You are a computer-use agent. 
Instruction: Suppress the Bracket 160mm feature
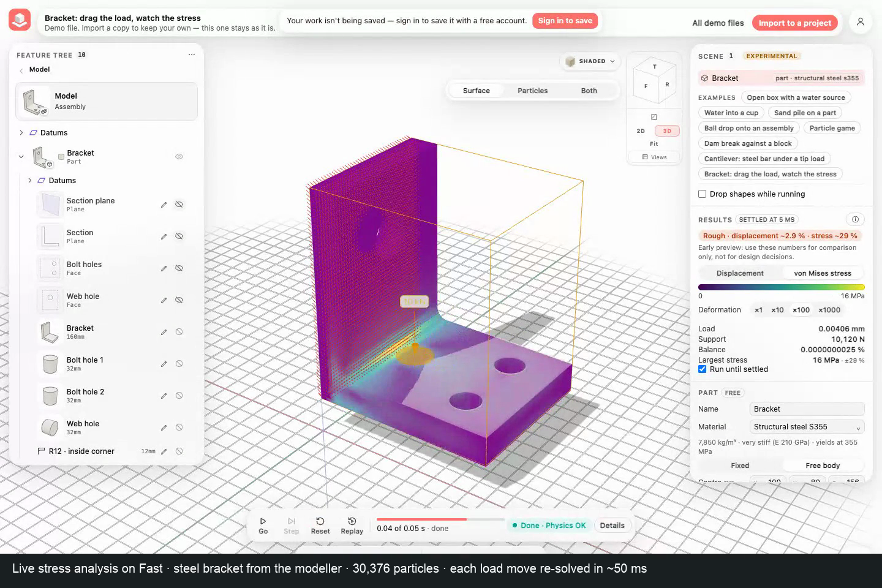click(x=179, y=332)
